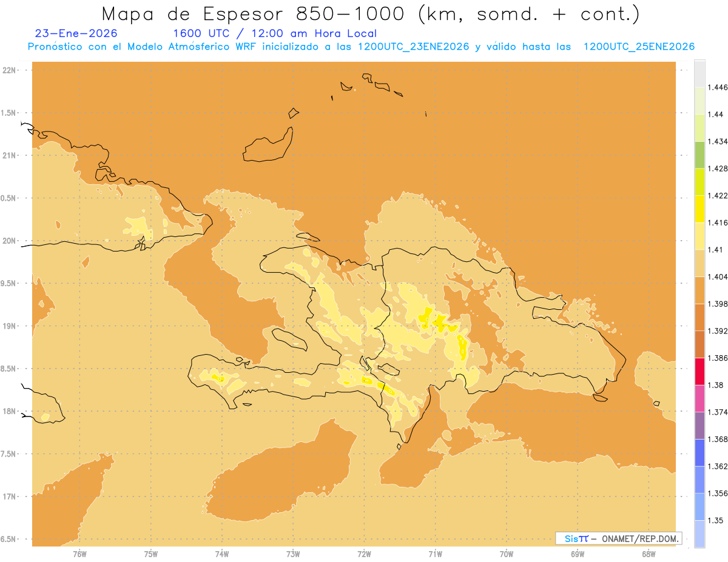Screen dimensions: 728x562
Task: Click the legend value '1.404'
Action: 719,276
